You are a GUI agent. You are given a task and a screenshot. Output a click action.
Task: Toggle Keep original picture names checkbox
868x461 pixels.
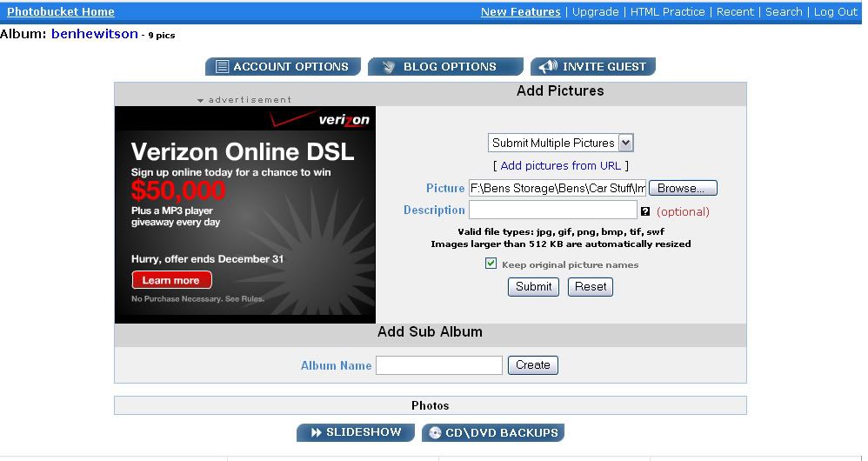[x=491, y=264]
